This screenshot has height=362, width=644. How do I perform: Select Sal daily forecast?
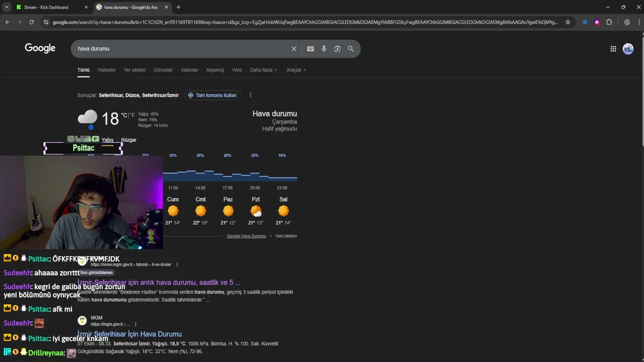pyautogui.click(x=283, y=210)
